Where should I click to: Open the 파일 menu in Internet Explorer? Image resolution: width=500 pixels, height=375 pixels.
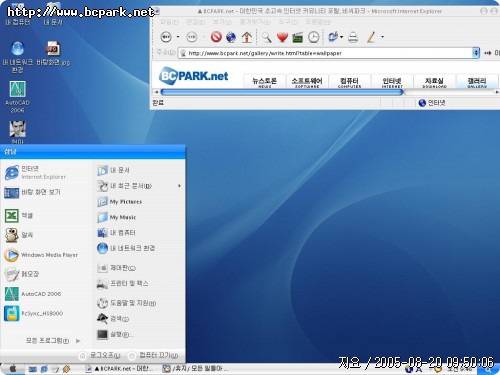pyautogui.click(x=169, y=22)
